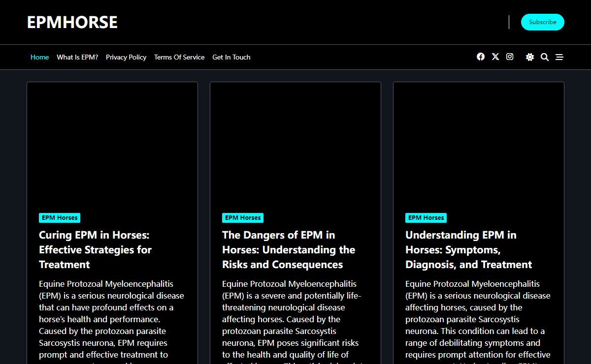Open the search magnifier icon
The height and width of the screenshot is (364, 591).
[545, 57]
